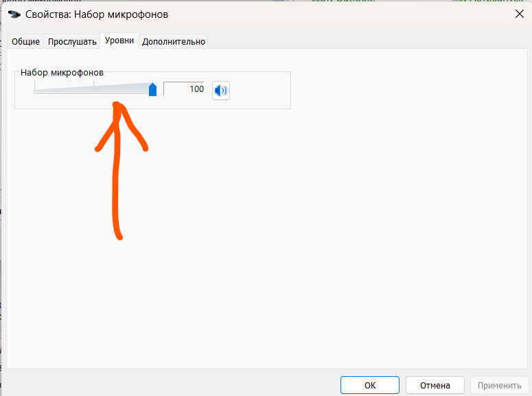Click the Набор микрофонов group label

(62, 73)
